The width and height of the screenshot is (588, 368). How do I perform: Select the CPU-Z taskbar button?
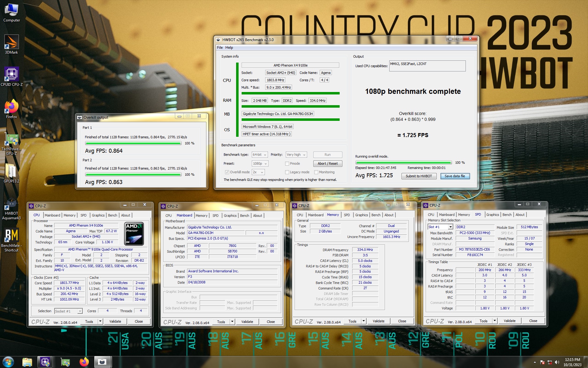pyautogui.click(x=45, y=362)
